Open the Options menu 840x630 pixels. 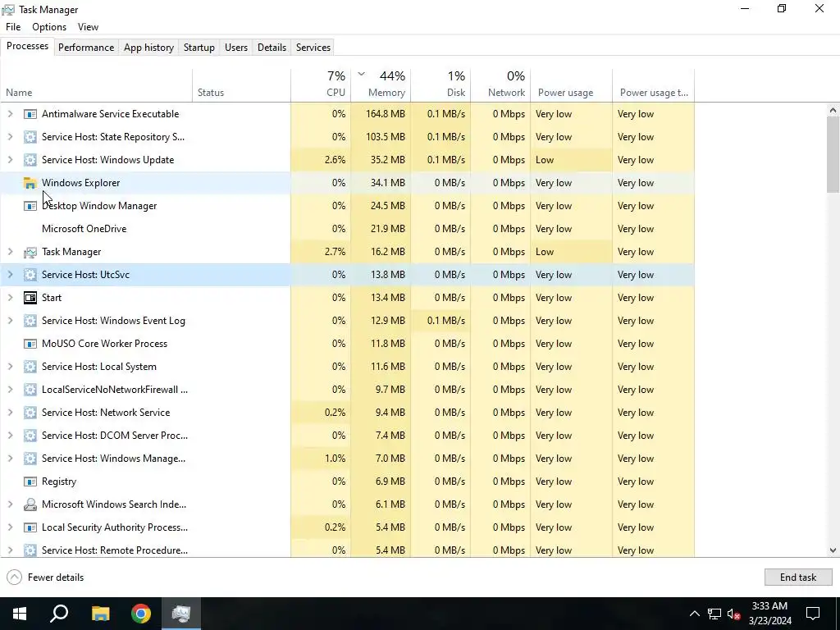click(49, 27)
